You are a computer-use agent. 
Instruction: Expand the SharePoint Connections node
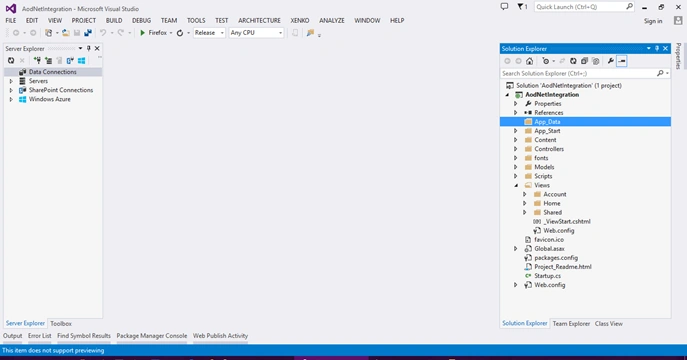tap(11, 90)
